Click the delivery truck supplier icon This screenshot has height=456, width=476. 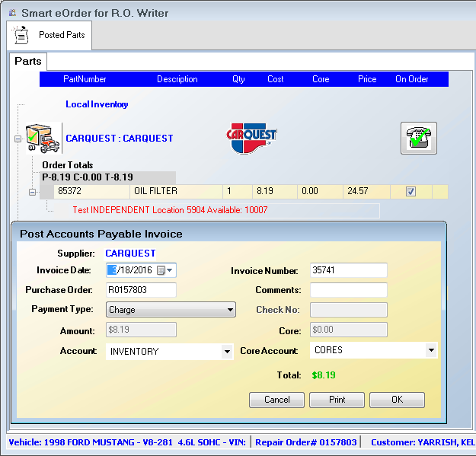tap(43, 139)
